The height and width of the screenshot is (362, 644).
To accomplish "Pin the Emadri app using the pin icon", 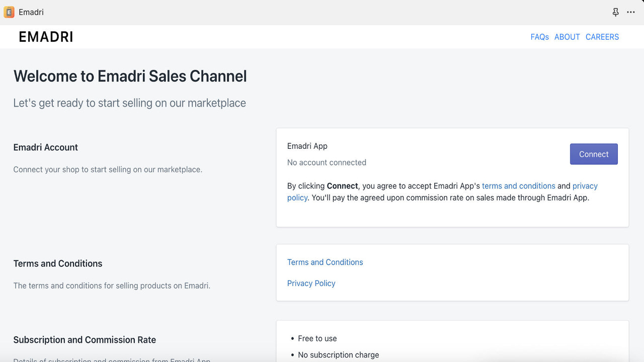I will tap(615, 12).
